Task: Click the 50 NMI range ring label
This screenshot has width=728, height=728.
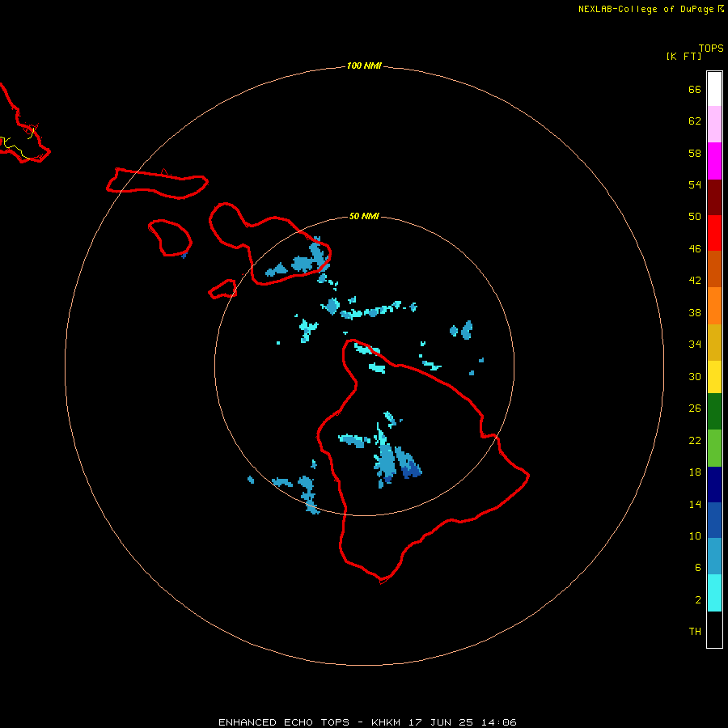Action: 364,216
